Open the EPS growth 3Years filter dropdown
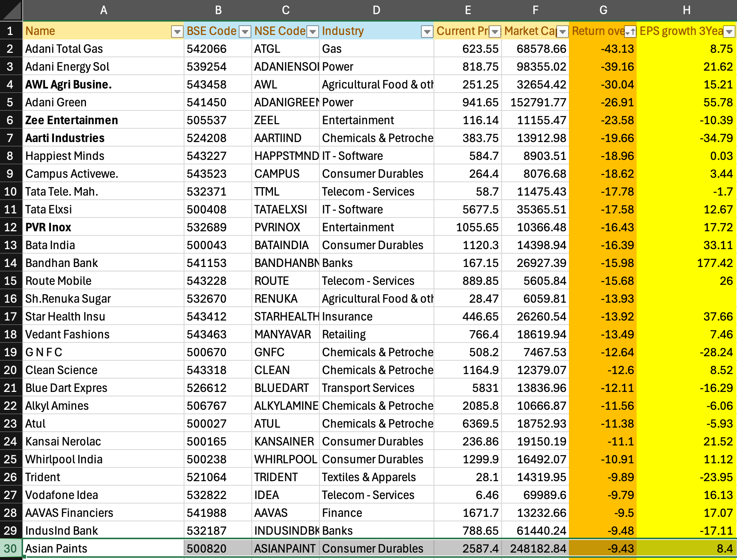The image size is (737, 560). pyautogui.click(x=729, y=32)
